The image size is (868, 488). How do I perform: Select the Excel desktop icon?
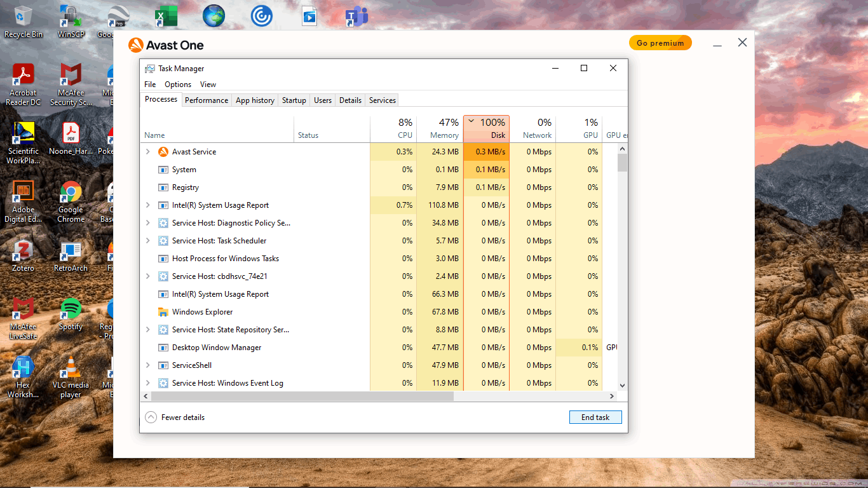(168, 16)
